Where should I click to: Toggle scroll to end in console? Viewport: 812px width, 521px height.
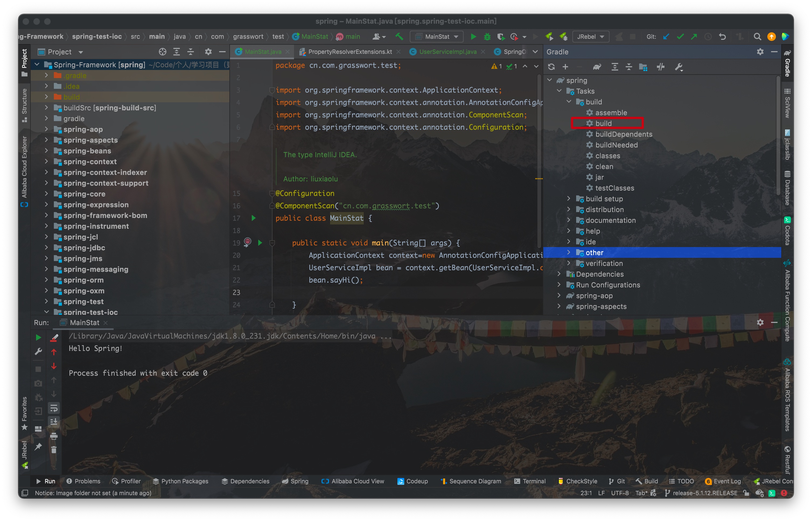(54, 422)
